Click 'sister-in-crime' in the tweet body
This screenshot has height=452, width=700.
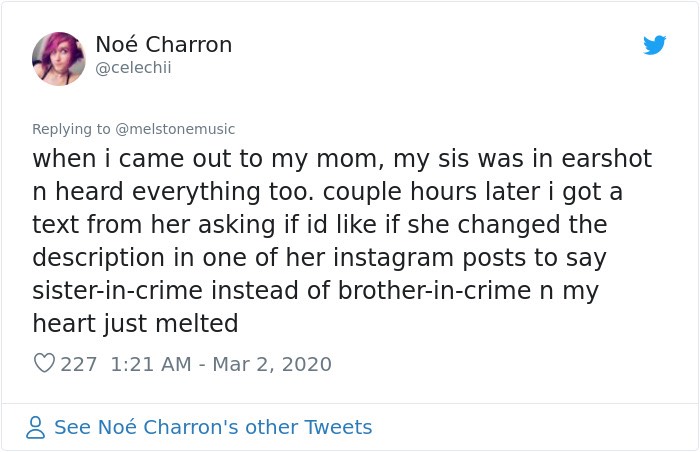(117, 291)
